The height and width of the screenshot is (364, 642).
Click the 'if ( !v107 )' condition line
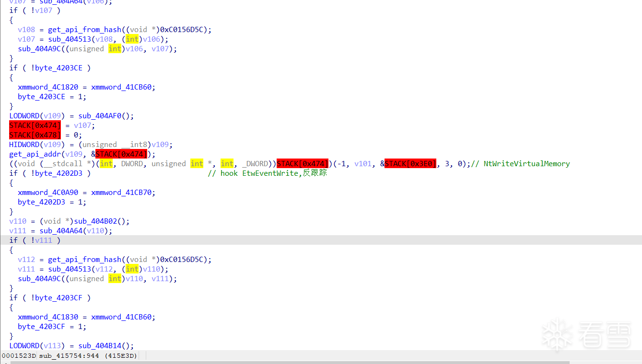tap(35, 10)
